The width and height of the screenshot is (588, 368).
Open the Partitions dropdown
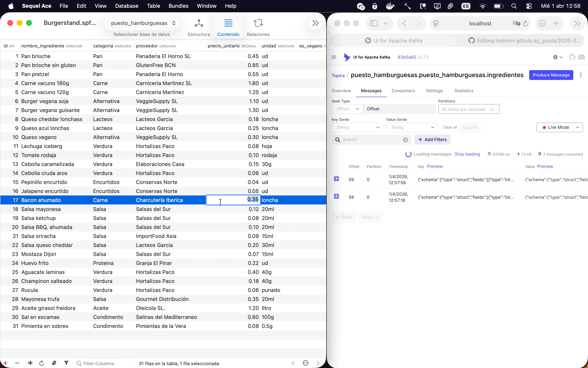(x=469, y=109)
